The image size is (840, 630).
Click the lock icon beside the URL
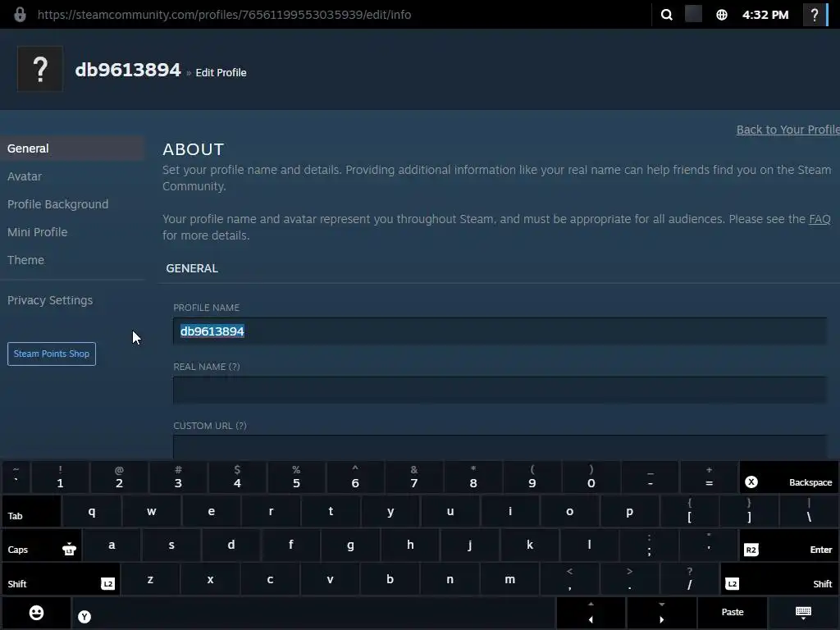click(x=20, y=15)
